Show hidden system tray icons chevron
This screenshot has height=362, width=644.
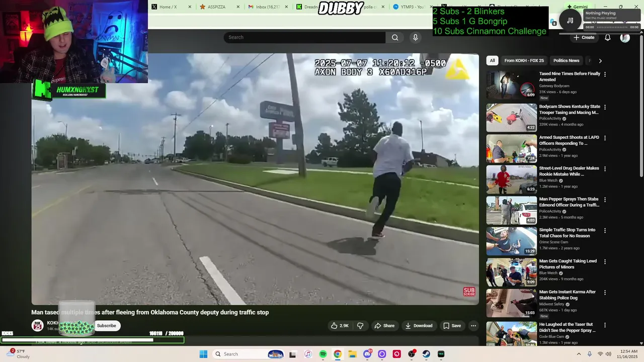[x=579, y=354]
